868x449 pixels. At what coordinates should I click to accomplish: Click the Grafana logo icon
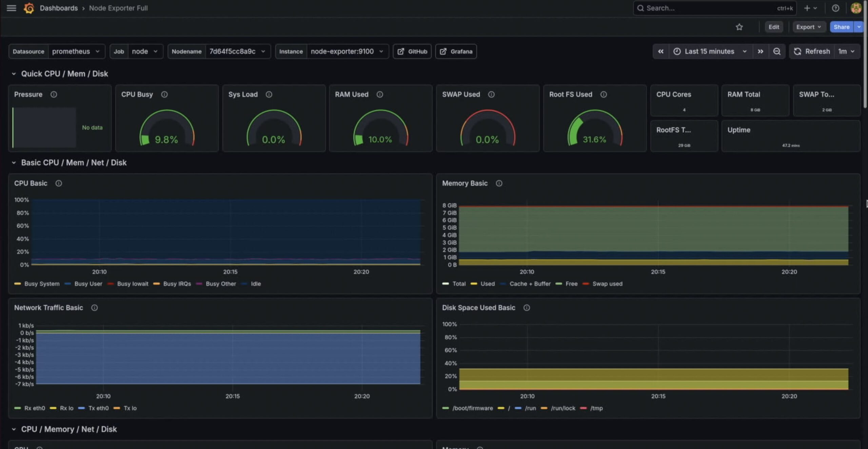29,8
